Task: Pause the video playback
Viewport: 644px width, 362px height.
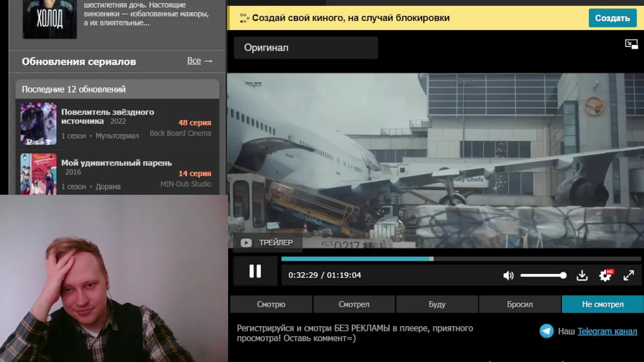Action: 255,271
